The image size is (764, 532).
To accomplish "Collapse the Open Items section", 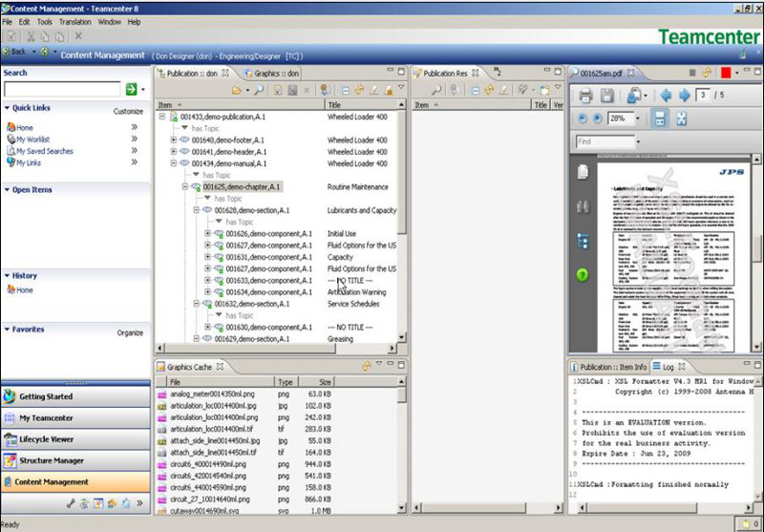I will coord(7,190).
